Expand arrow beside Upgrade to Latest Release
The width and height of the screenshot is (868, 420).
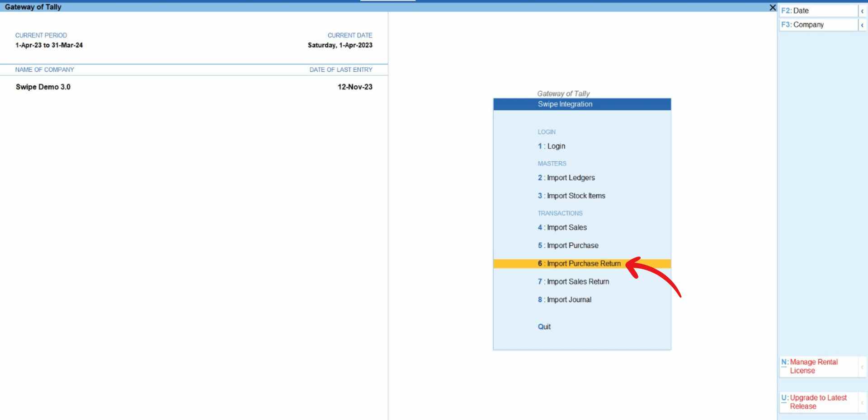tap(863, 402)
